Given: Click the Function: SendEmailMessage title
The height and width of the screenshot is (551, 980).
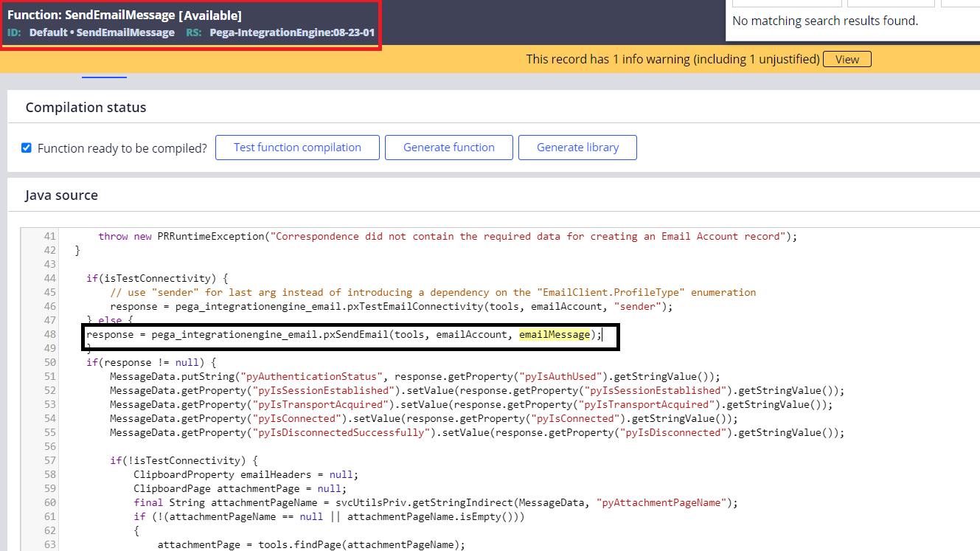Looking at the screenshot, I should coord(125,15).
